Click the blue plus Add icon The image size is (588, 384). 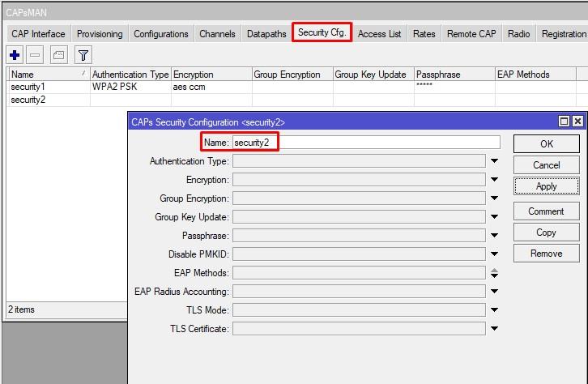point(15,55)
